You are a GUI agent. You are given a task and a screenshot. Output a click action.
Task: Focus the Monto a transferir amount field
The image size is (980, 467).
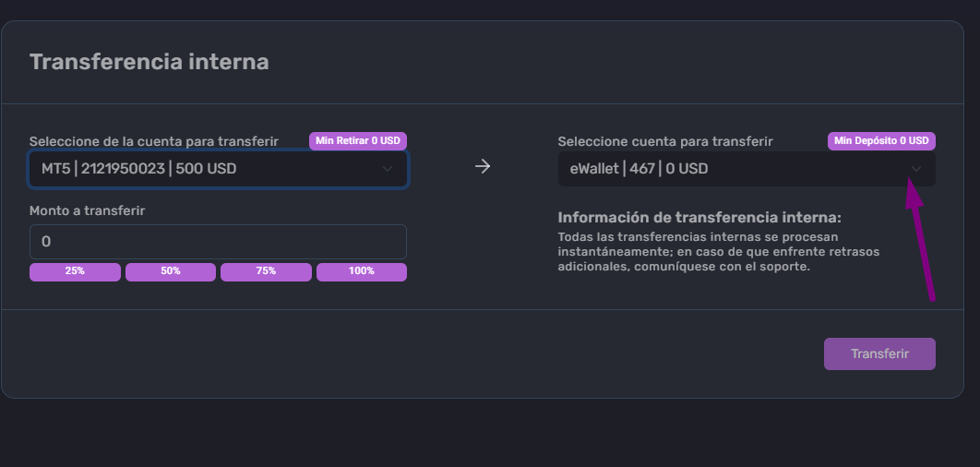coord(218,242)
